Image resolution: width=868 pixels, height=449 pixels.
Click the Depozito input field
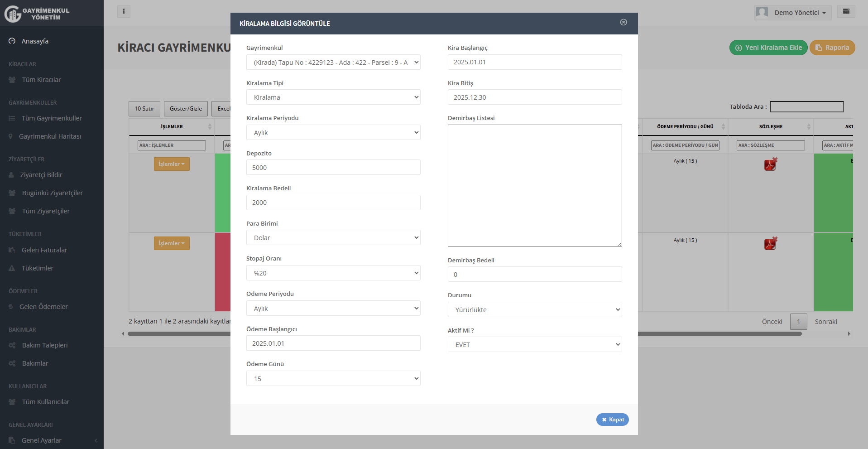[x=333, y=168]
